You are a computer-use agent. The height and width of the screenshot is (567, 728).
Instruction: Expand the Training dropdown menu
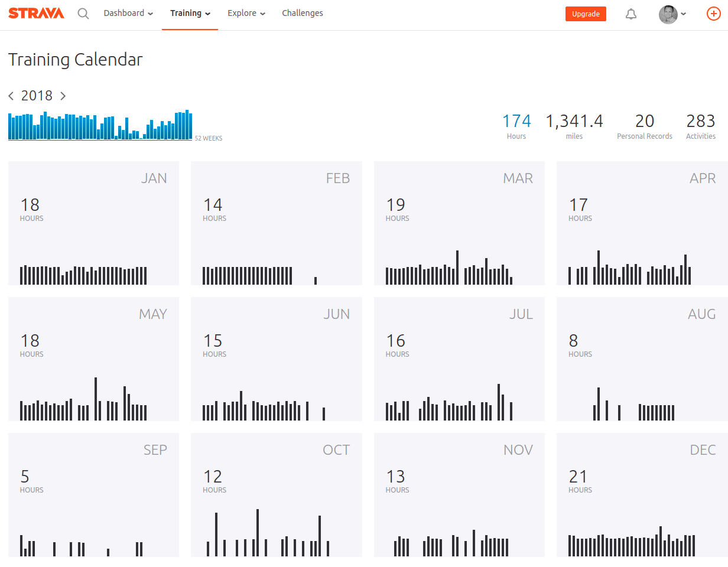click(190, 13)
